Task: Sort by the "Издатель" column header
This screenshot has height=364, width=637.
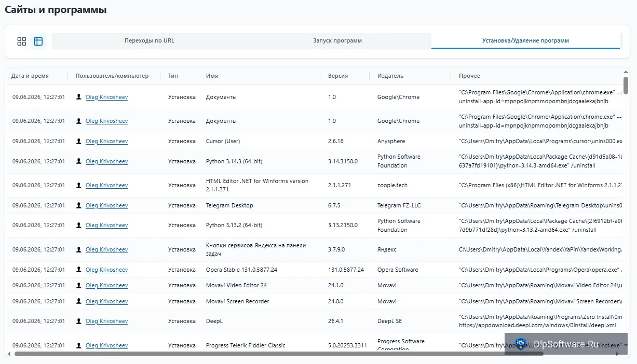Action: [x=390, y=76]
